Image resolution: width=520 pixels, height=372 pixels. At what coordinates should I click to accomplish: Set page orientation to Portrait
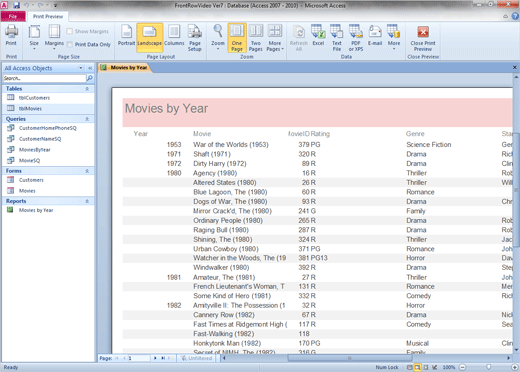(126, 35)
